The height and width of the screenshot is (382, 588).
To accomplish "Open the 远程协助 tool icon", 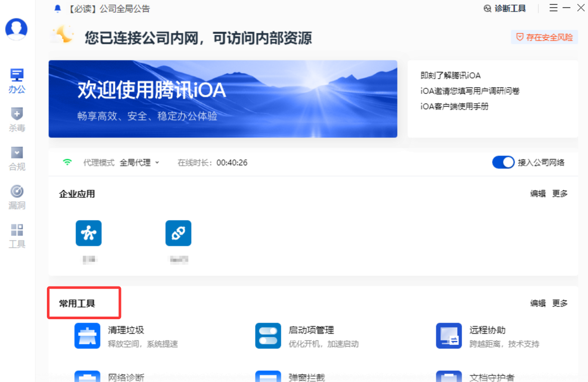I will [x=449, y=336].
